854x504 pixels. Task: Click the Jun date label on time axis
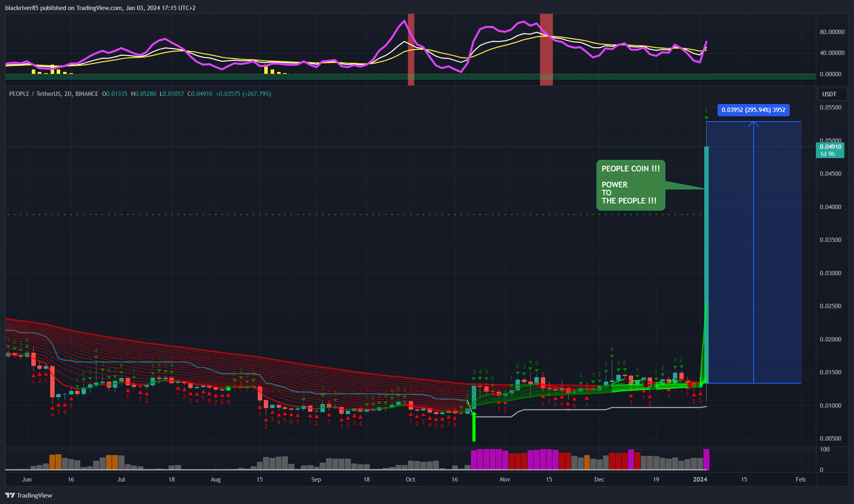click(27, 480)
